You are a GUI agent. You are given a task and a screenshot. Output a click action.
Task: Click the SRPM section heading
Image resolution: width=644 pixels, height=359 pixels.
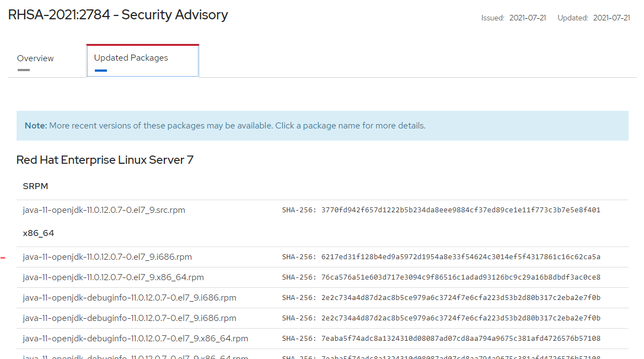click(x=35, y=186)
